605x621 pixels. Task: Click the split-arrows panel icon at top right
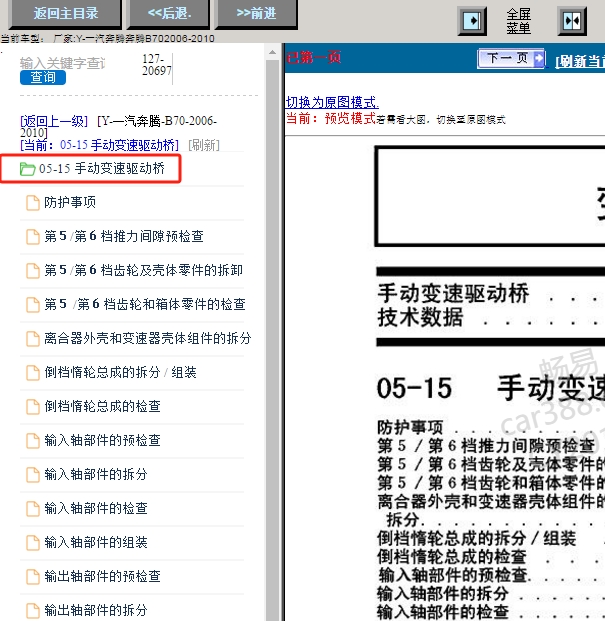coord(572,21)
